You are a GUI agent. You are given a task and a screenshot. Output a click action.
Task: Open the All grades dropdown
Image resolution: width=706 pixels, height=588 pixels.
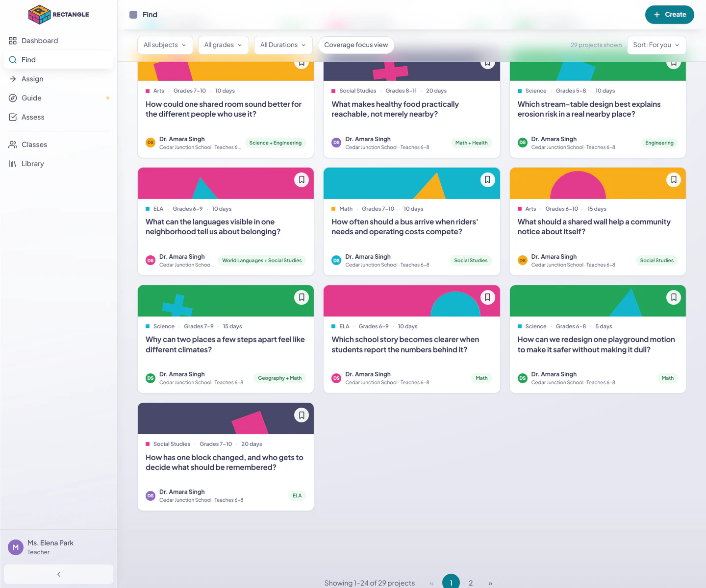(x=224, y=45)
